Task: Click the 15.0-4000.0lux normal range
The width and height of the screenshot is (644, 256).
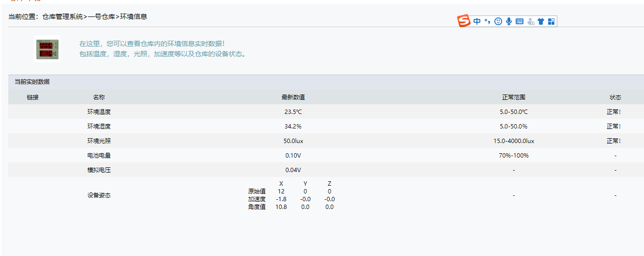Action: 514,141
